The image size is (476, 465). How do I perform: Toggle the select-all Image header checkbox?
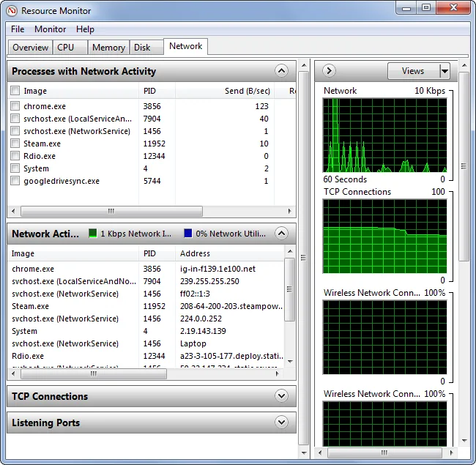[15, 91]
